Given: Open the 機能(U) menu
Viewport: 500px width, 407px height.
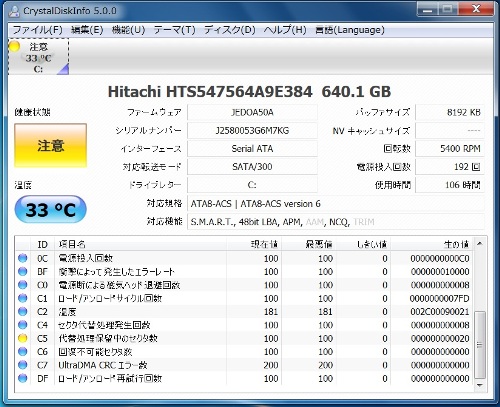Looking at the screenshot, I should click(x=128, y=30).
